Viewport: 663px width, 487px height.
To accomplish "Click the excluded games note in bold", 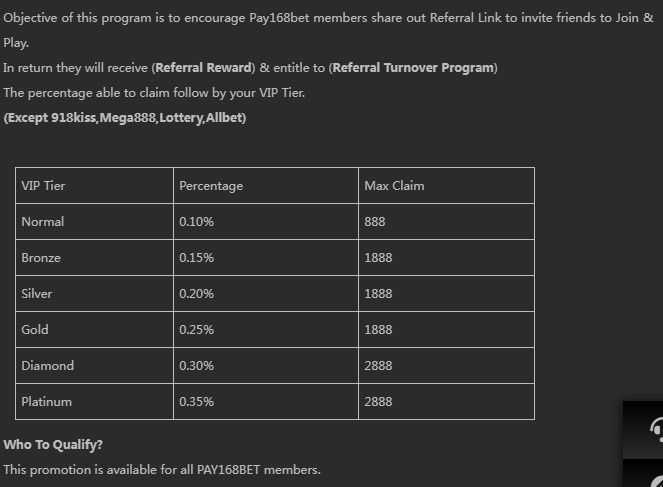I will tap(125, 118).
